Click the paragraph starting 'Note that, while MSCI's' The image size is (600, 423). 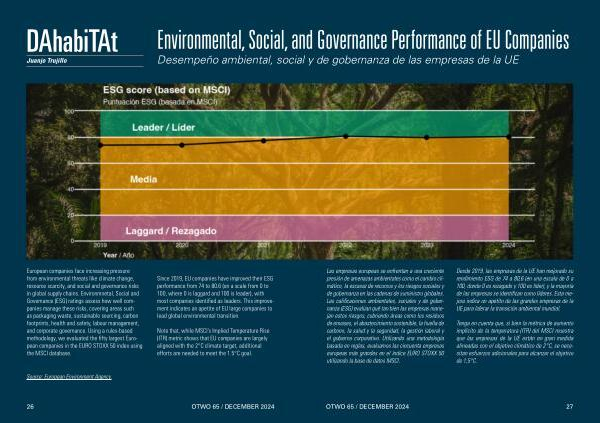pos(214,342)
